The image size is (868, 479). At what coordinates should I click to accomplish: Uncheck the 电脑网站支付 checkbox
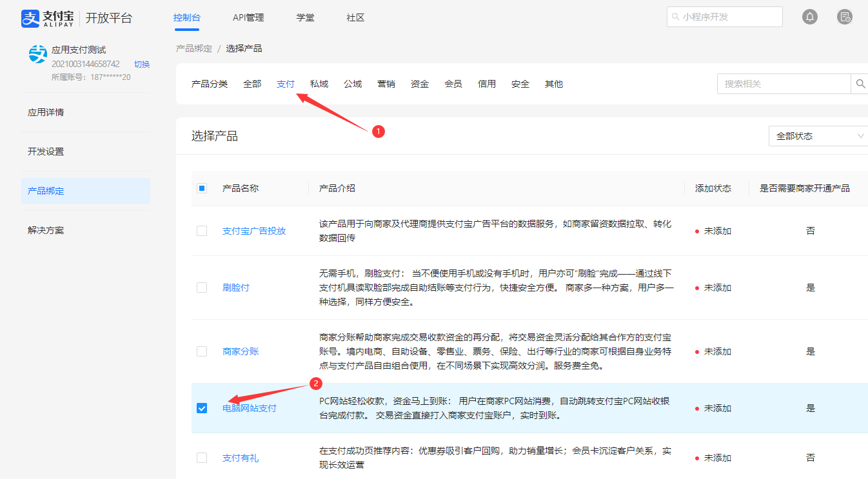(202, 408)
